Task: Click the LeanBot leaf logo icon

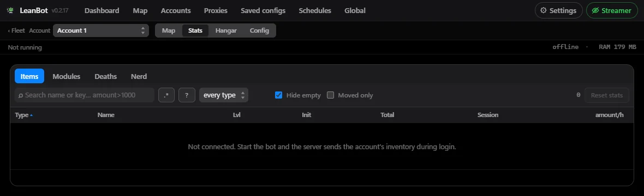Action: pyautogui.click(x=11, y=11)
